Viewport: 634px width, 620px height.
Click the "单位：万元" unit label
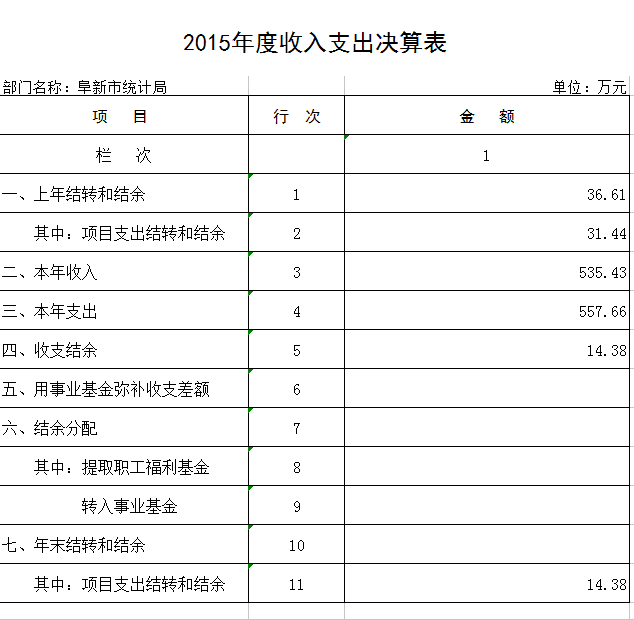(x=589, y=87)
